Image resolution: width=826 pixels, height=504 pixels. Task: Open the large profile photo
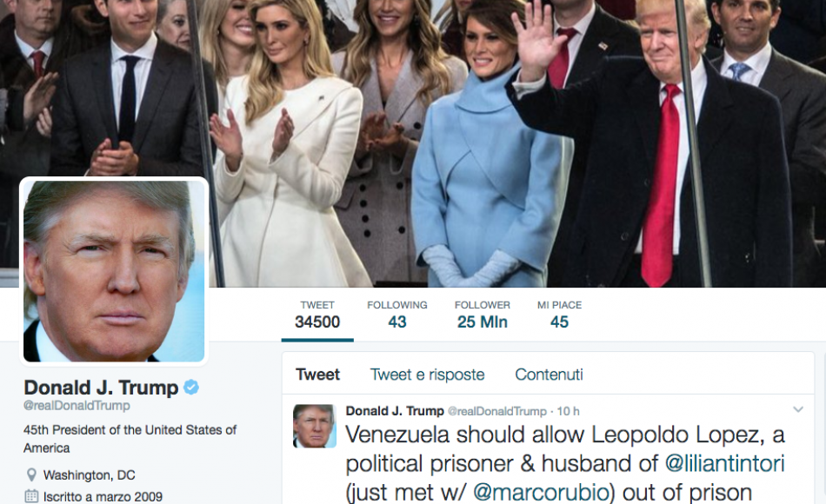coord(114,271)
